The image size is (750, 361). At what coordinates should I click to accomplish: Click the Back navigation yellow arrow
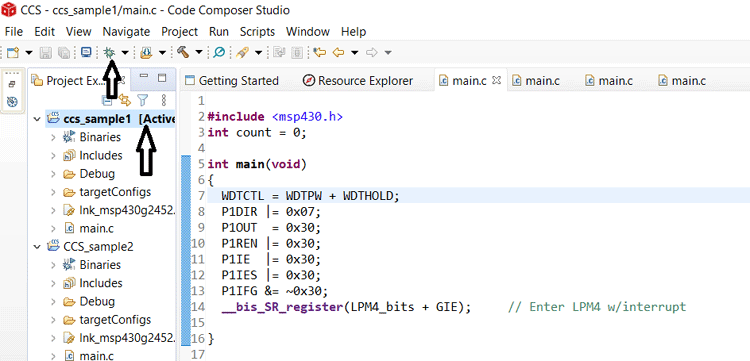coord(338,52)
